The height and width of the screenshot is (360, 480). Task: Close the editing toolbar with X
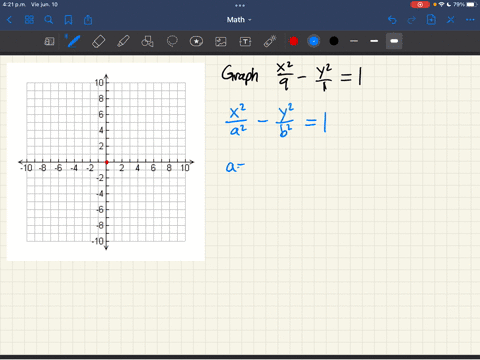[x=451, y=20]
